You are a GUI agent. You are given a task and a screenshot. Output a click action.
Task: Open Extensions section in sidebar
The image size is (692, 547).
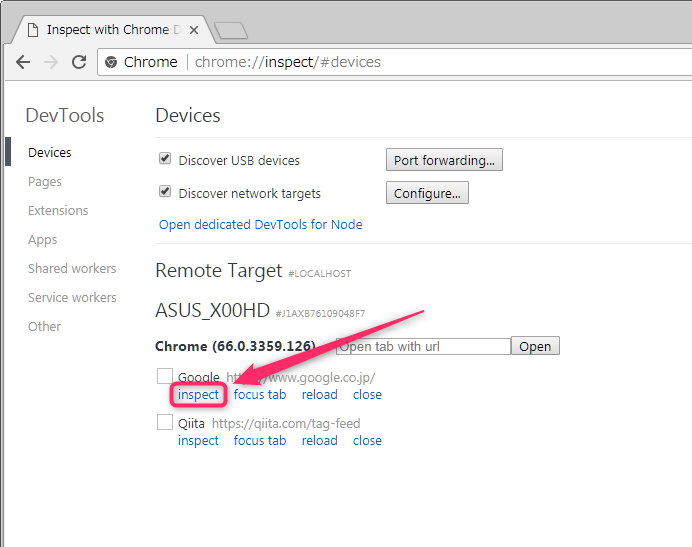pos(58,210)
